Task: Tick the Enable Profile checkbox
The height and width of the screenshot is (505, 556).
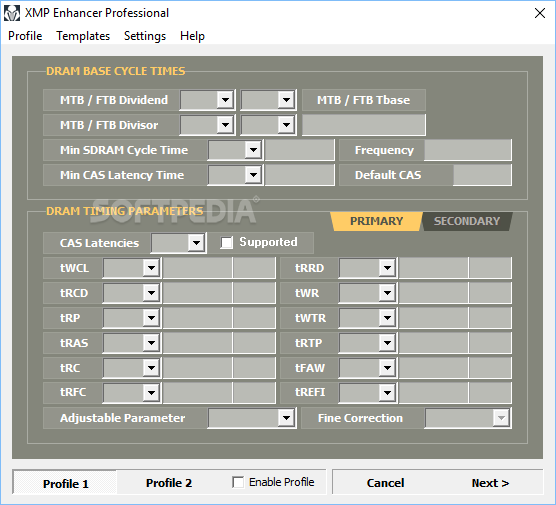Action: tap(238, 482)
